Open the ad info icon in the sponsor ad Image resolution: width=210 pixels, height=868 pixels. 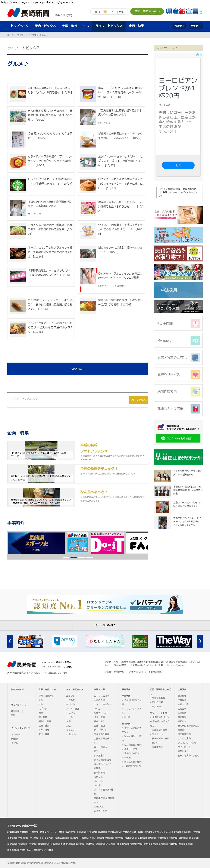(x=198, y=55)
